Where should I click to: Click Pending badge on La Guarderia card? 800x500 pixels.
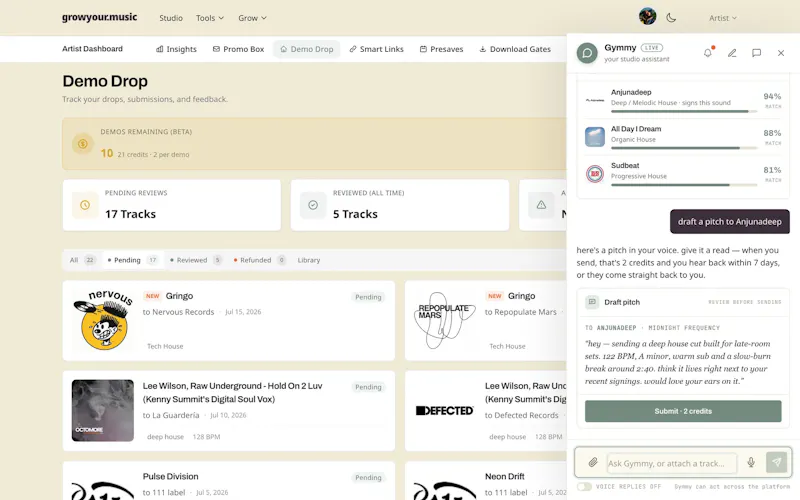tap(368, 387)
